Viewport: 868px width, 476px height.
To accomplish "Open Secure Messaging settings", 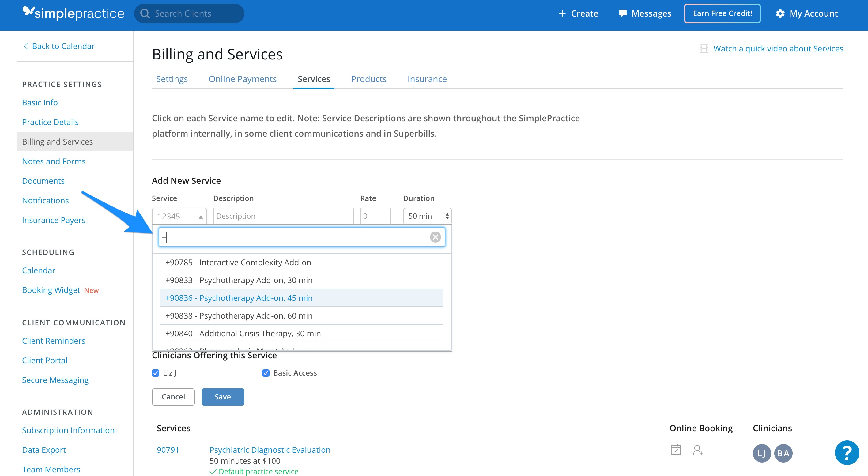I will (55, 380).
